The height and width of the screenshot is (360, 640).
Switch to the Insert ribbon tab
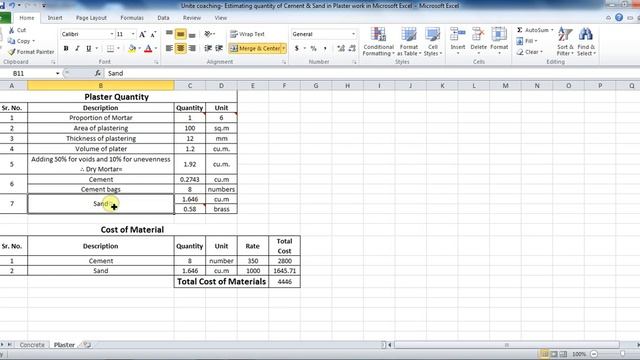(55, 18)
